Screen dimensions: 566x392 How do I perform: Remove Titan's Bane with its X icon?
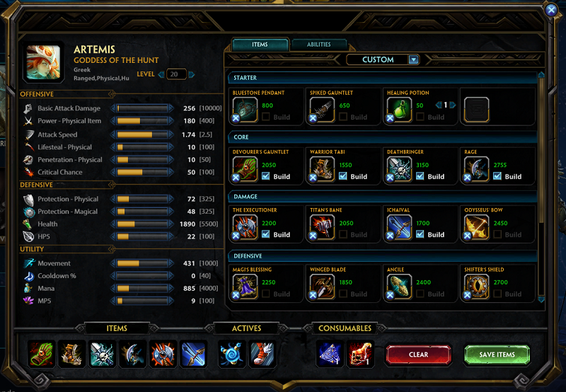(x=313, y=236)
